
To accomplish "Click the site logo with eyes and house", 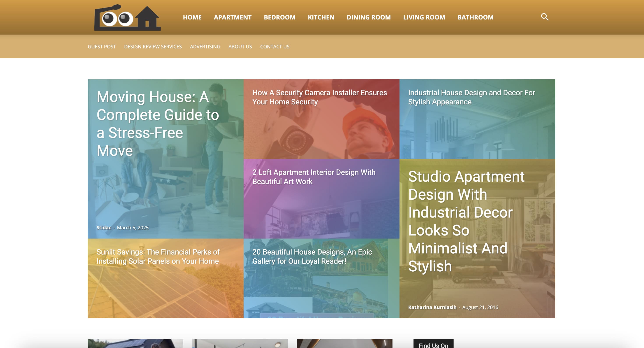I will tap(127, 18).
